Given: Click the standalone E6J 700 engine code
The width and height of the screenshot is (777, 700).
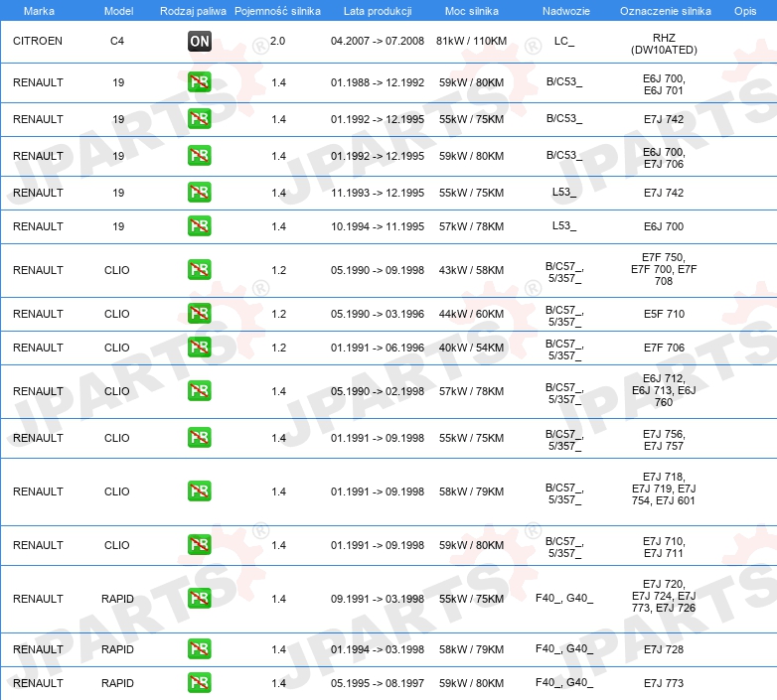Looking at the screenshot, I should (664, 226).
